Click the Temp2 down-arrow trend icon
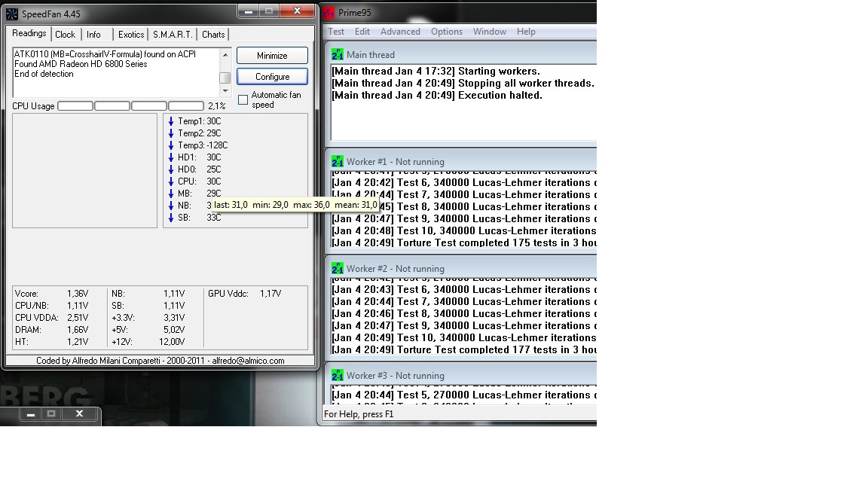Viewport: 868px width, 488px height. 171,133
